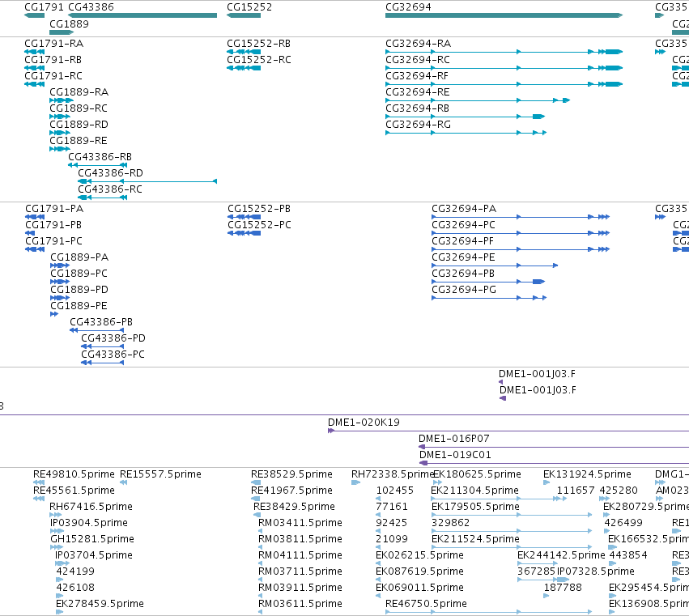Viewport: 689px width, 616px height.
Task: Click protein CG43386-PB
Action: [101, 322]
